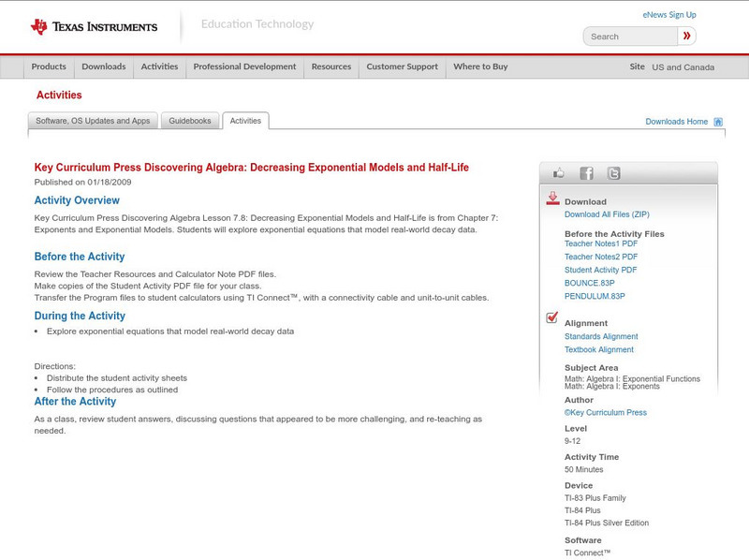This screenshot has height=560, width=749.
Task: Click Download All Files (ZIP) link
Action: [607, 214]
